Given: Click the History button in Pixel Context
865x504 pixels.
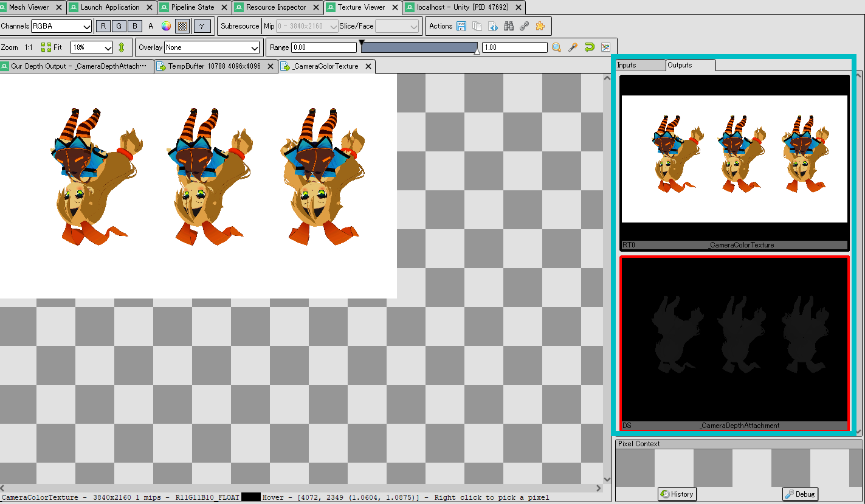Looking at the screenshot, I should (677, 494).
